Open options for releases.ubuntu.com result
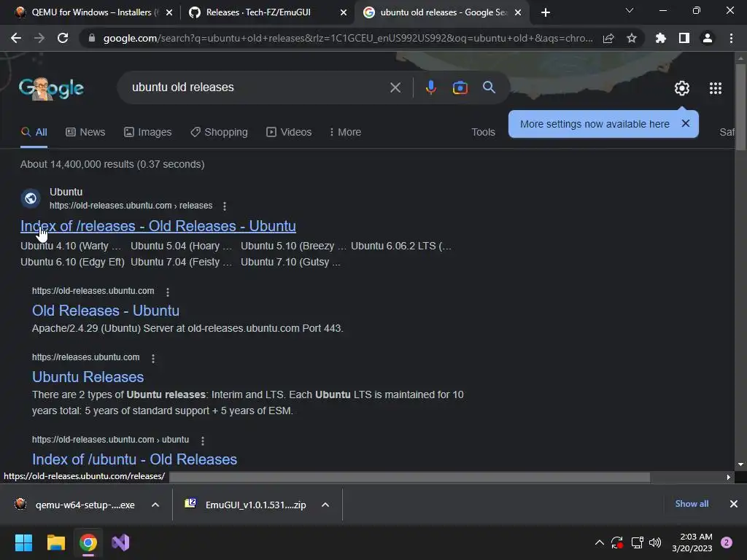Screen dimensions: 747x560 coord(153,358)
